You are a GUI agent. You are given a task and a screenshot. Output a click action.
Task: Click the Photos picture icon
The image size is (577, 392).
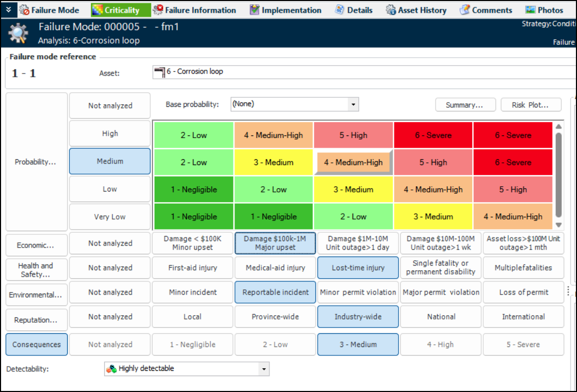coord(530,10)
